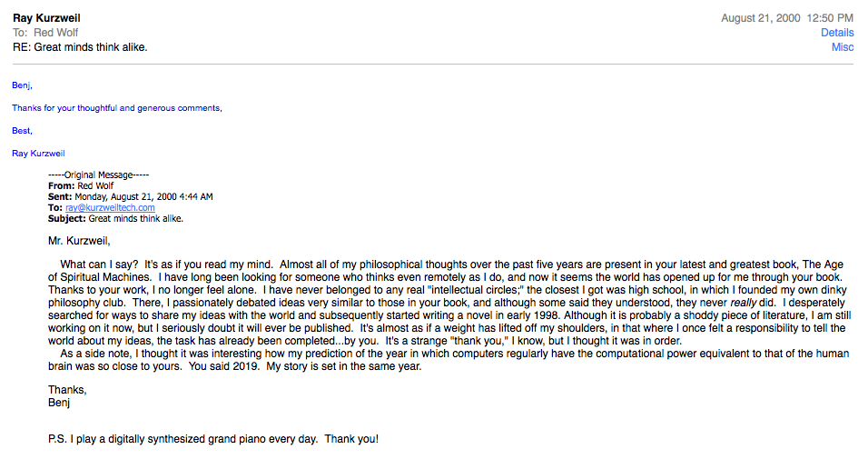
Task: Click the blue Ray Kurzweil signature
Action: [x=38, y=154]
